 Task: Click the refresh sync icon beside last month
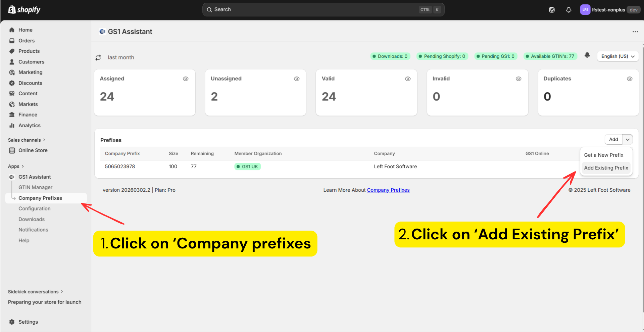[x=98, y=57]
